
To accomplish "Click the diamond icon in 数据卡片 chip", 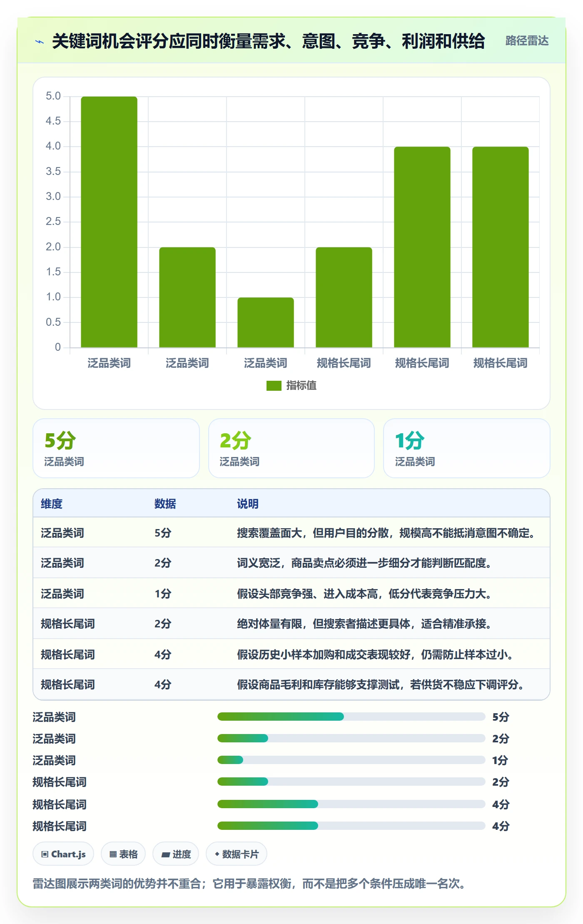I will click(217, 854).
